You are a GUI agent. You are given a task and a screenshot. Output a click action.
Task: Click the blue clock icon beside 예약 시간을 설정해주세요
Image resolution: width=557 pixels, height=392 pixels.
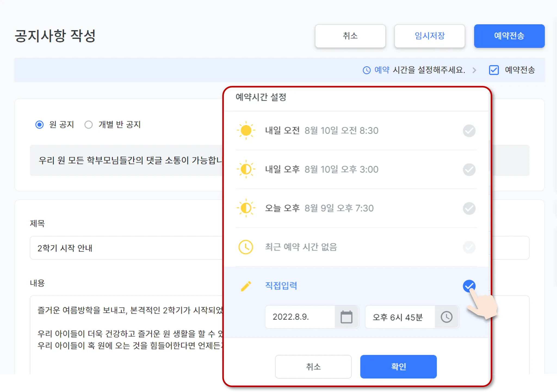(x=367, y=70)
